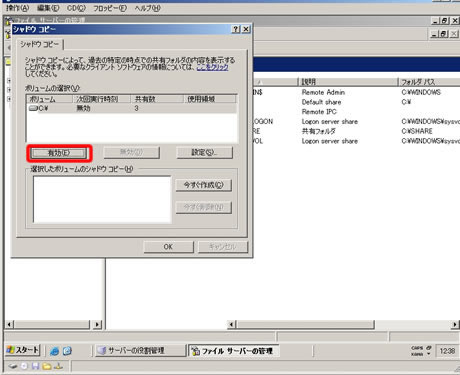Screen dimensions: 460x375
Task: Select the C:¥ drive icon in volume list
Action: click(x=33, y=108)
